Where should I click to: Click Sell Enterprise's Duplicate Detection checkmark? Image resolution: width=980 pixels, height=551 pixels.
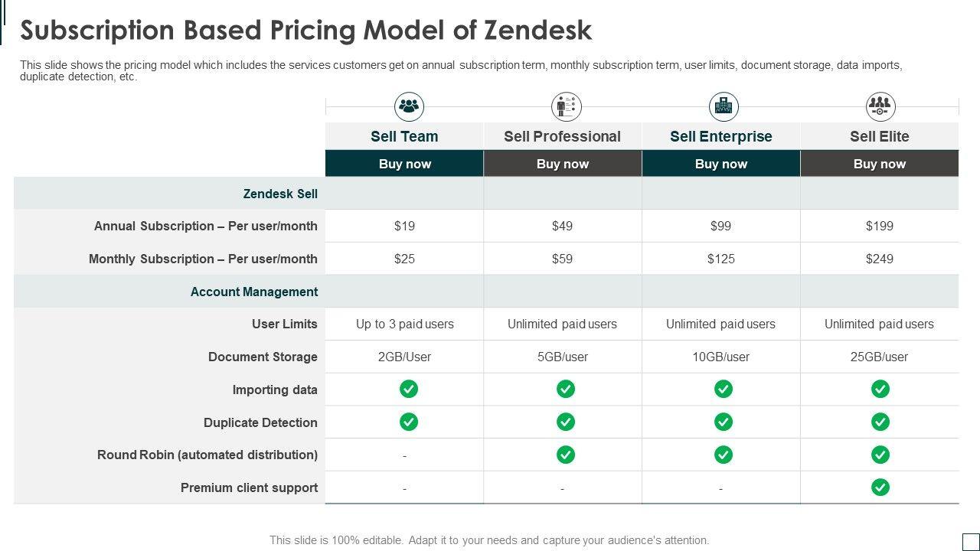point(724,422)
